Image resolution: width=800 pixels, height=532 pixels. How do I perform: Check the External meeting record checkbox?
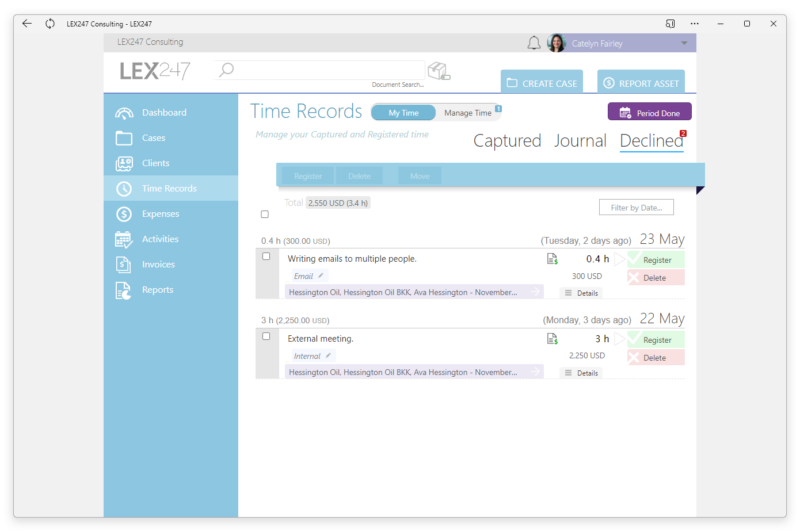click(x=266, y=336)
